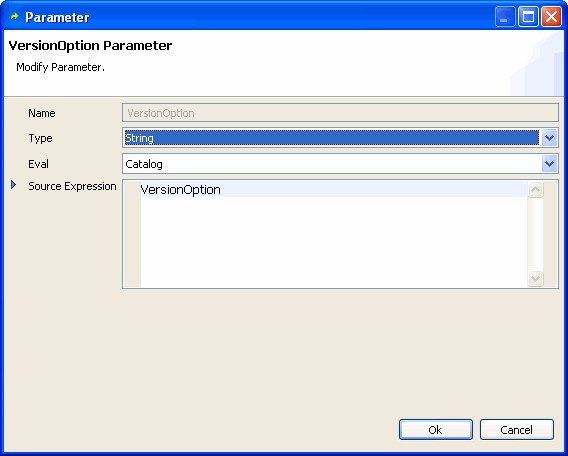Expand the Source Expression disclosure triangle
This screenshot has width=568, height=456.
tap(14, 185)
